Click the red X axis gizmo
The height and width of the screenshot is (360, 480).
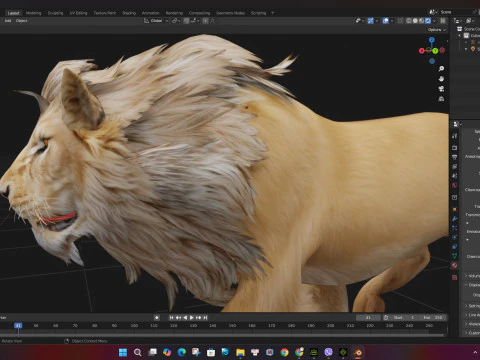tap(422, 51)
